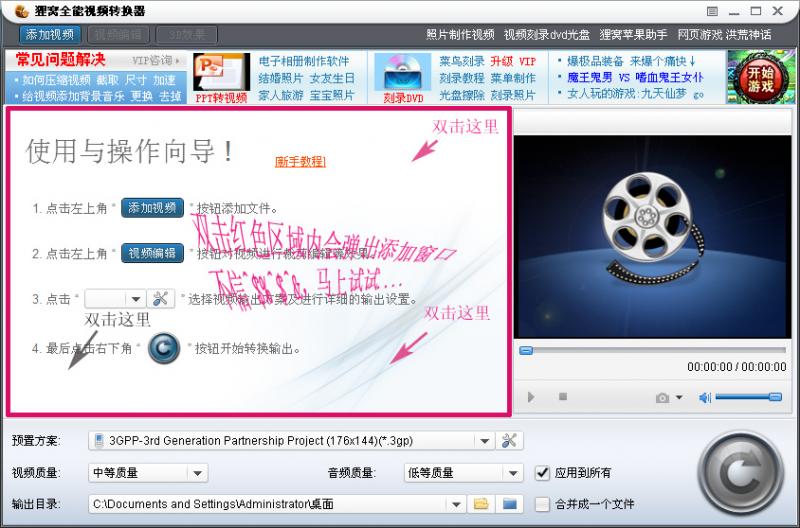The image size is (800, 528).
Task: Click the greyed 视频编辑 toolbar button
Action: [118, 35]
